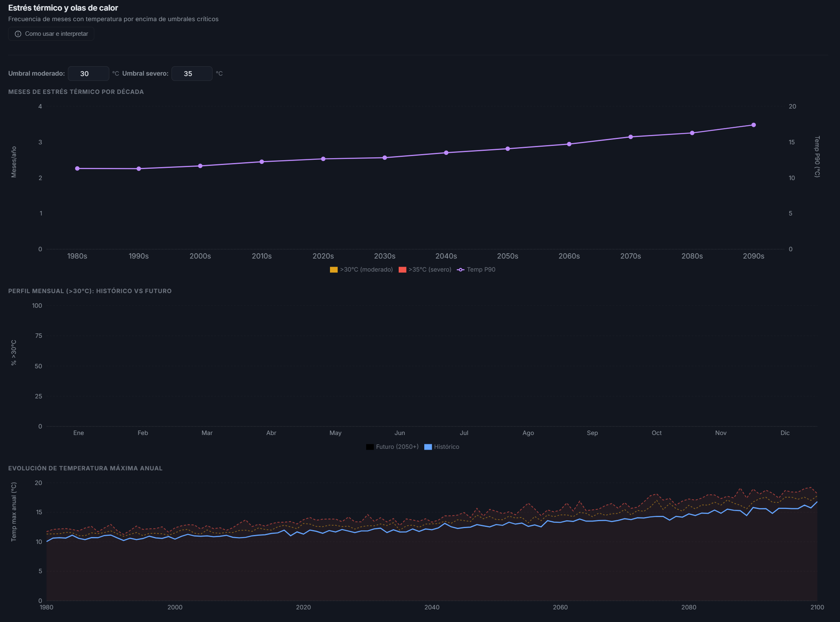
Task: Toggle the Histórico legend swatch
Action: [x=428, y=447]
